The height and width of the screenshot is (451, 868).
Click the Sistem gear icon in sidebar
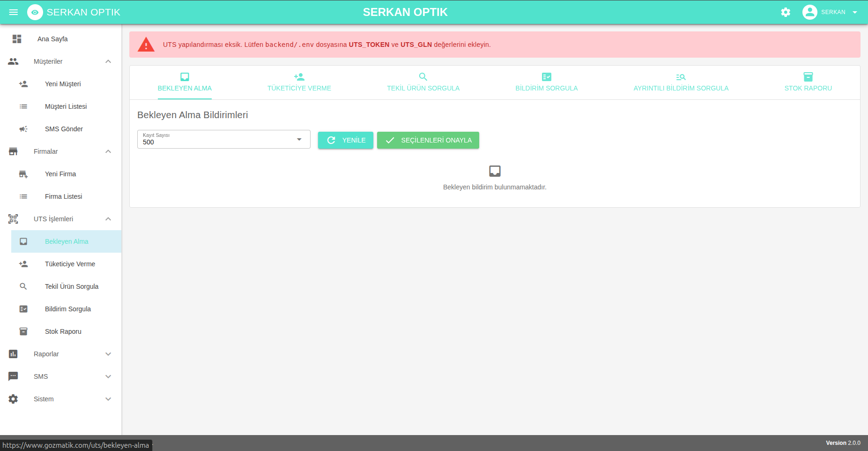click(13, 399)
